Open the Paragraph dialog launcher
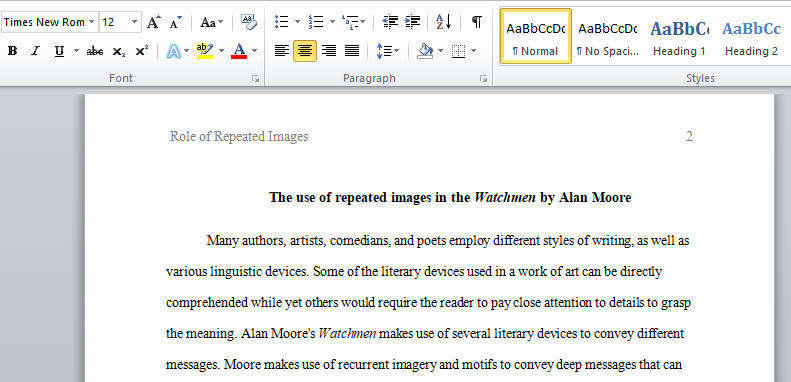The width and height of the screenshot is (791, 382). tap(484, 79)
